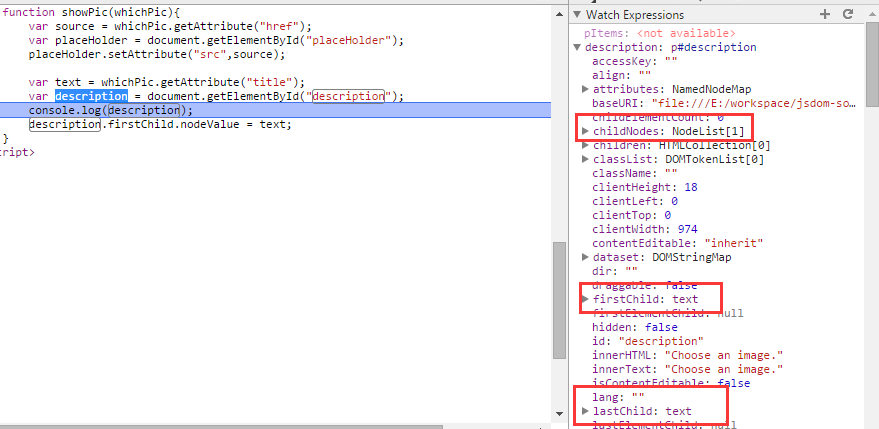The image size is (879, 429).
Task: Click the code editor scrollbar down arrow
Action: (559, 414)
